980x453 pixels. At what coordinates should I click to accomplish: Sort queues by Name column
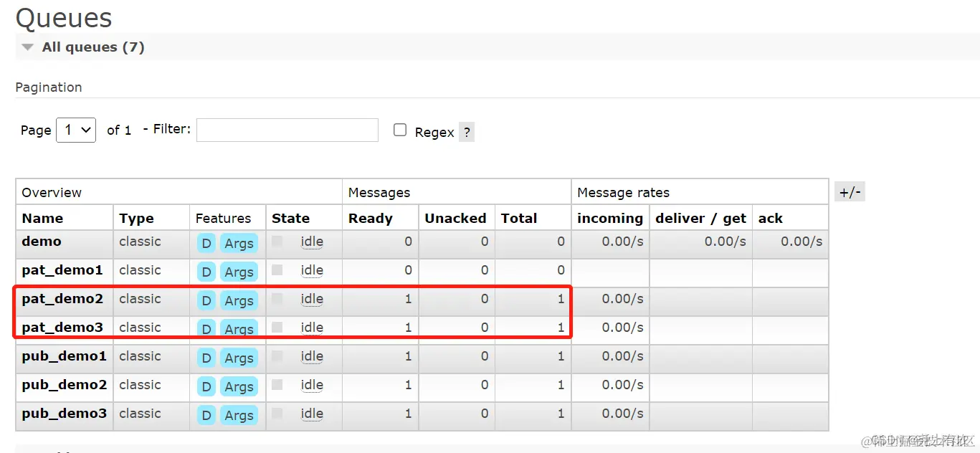click(42, 219)
